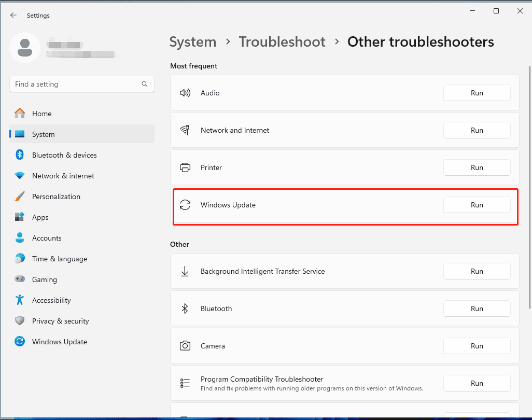This screenshot has width=532, height=420.
Task: Run the Network and Internet troubleshooter
Action: 477,130
